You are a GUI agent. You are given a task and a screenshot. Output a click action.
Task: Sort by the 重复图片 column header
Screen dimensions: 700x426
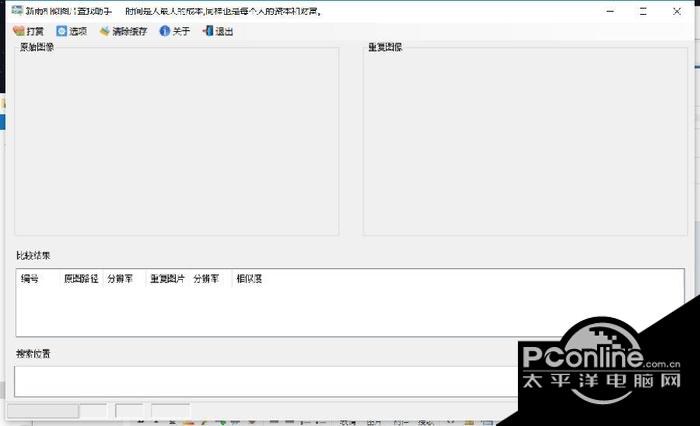(x=167, y=279)
